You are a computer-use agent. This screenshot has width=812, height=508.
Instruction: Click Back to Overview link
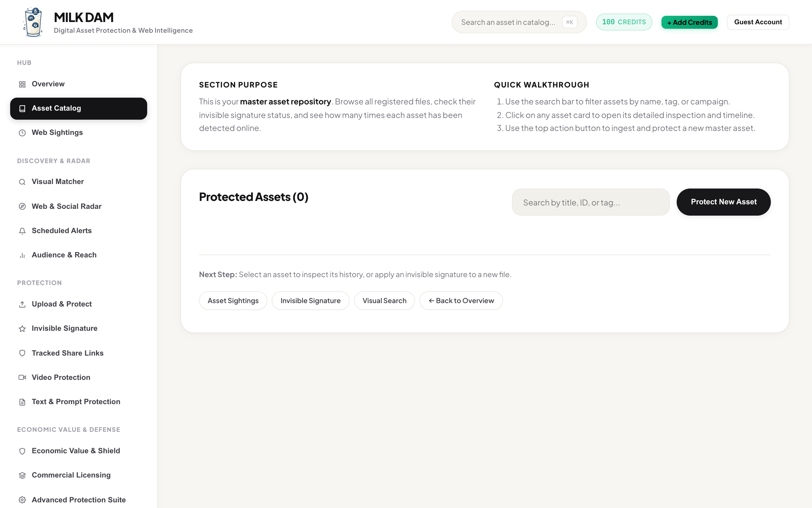461,301
